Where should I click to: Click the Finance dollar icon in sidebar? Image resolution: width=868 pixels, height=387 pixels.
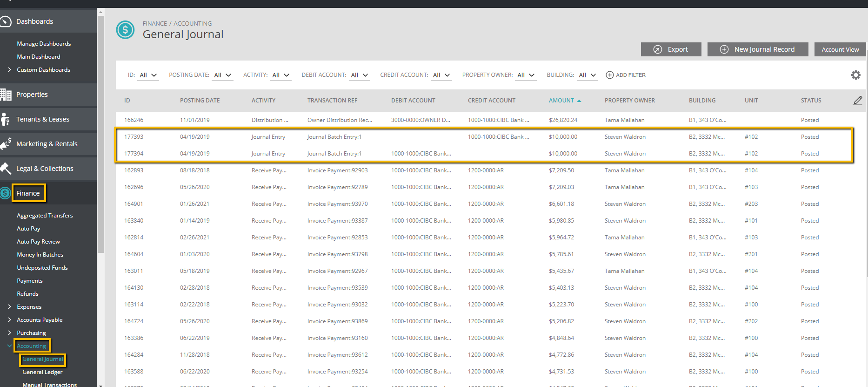click(x=5, y=193)
